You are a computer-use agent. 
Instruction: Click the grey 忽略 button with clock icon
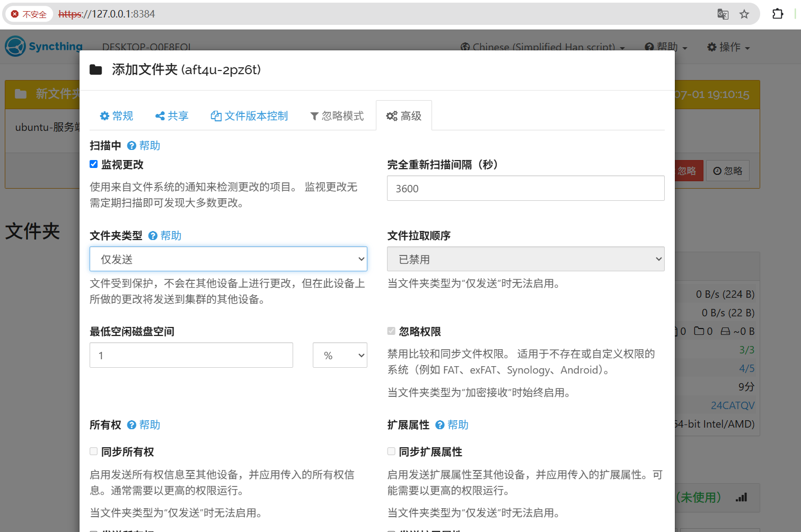pyautogui.click(x=728, y=171)
